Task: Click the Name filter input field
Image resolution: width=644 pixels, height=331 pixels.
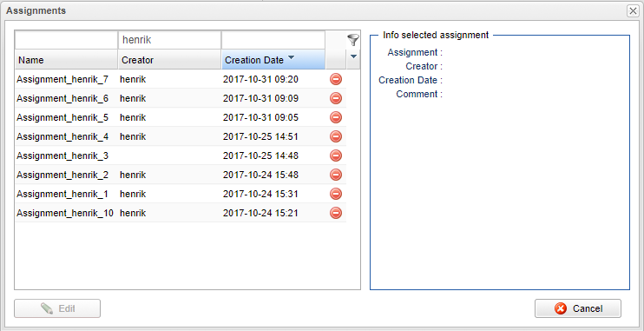Action: 66,40
